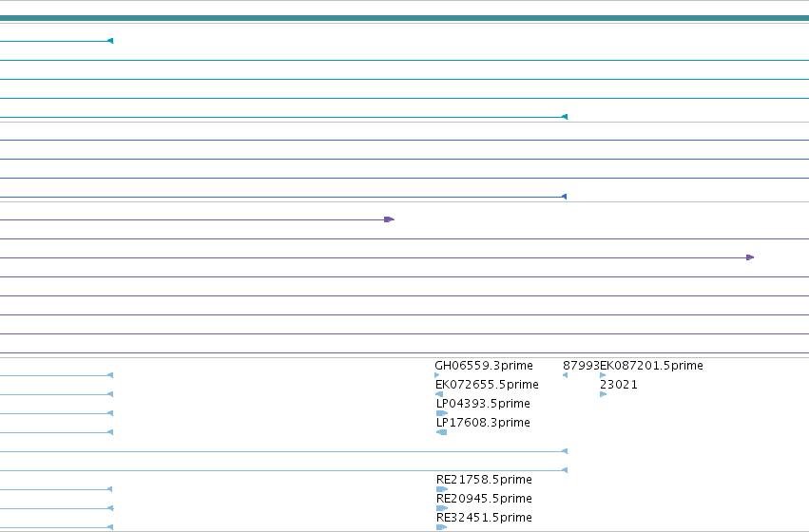
Task: Click the EK087201.5prime label
Action: 651,366
